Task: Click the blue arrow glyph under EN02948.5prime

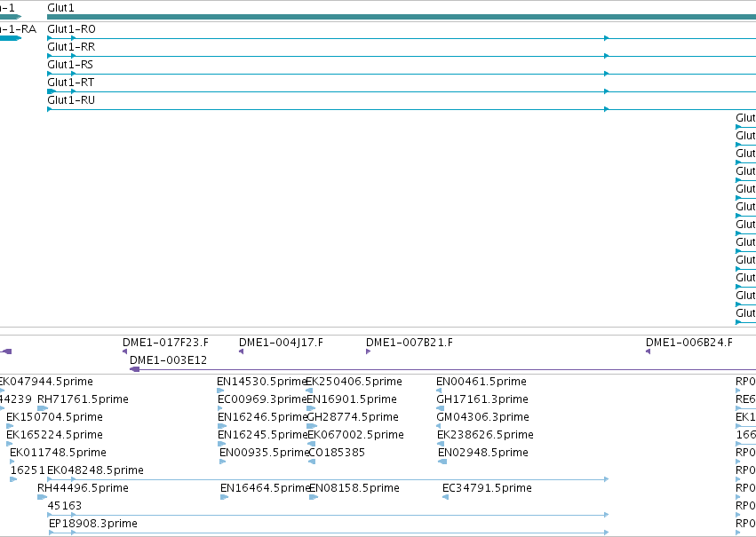Action: 442,462
